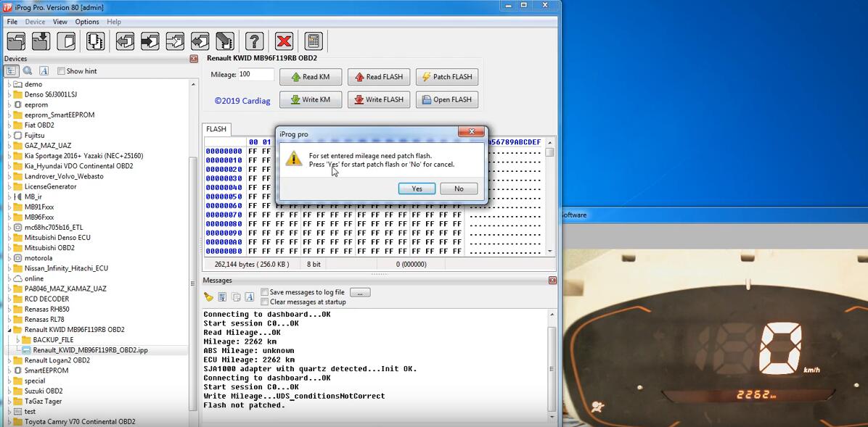
Task: Click the red X toolbar icon
Action: (x=284, y=41)
